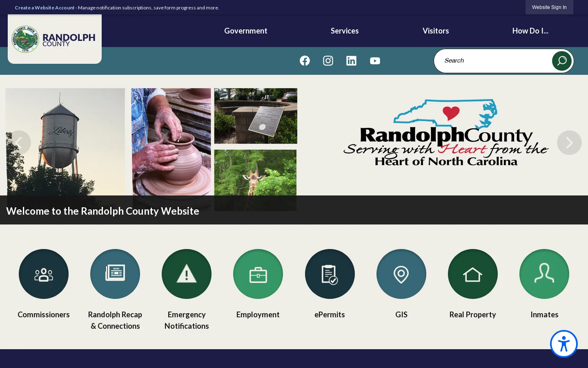Click the Welcome to Randolph County Website caption
The image size is (588, 368).
pyautogui.click(x=102, y=211)
